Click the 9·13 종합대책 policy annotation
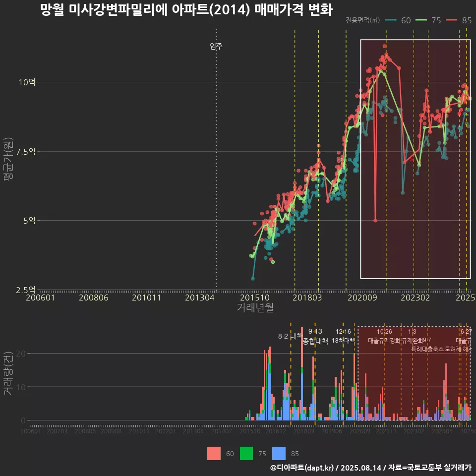Image resolution: width=476 pixels, height=476 pixels. pos(315,336)
